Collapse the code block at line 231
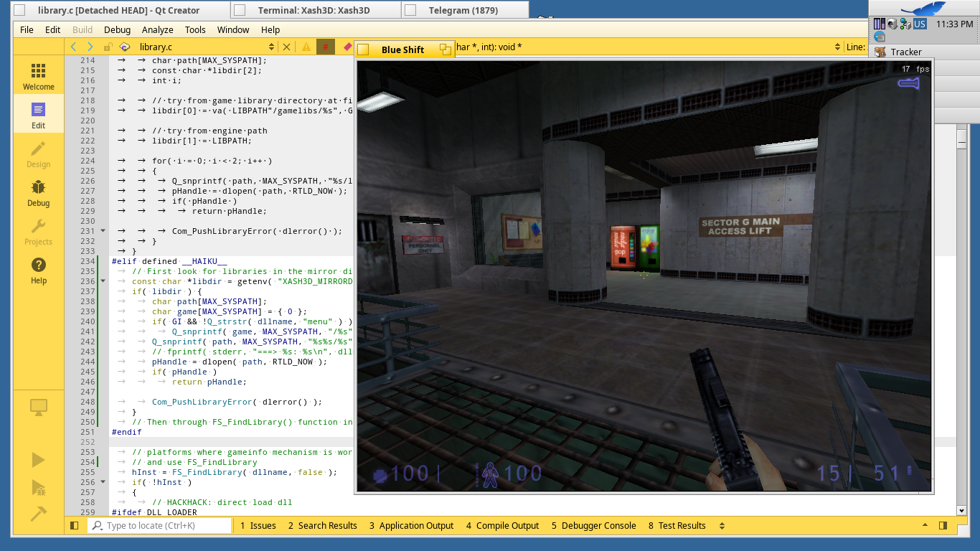 pyautogui.click(x=103, y=231)
